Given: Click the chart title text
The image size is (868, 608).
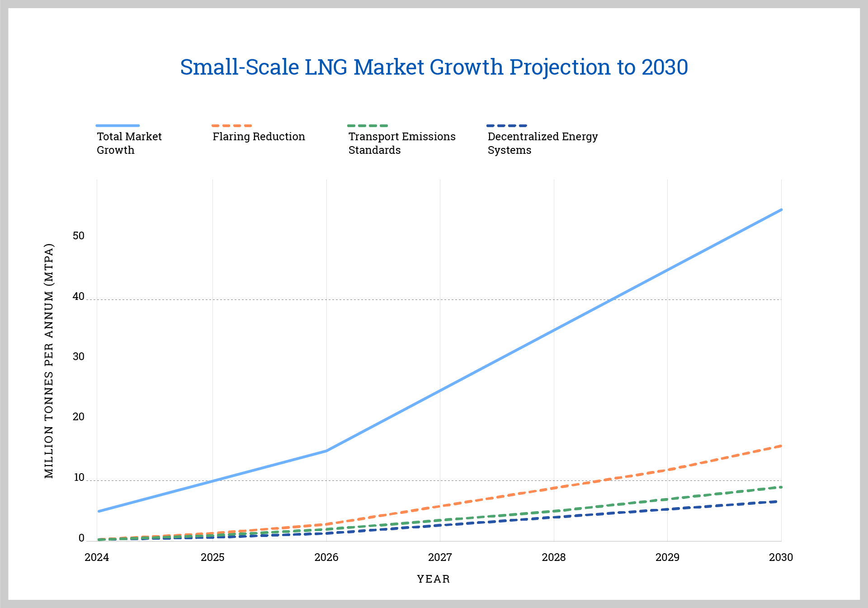Looking at the screenshot, I should pyautogui.click(x=434, y=67).
